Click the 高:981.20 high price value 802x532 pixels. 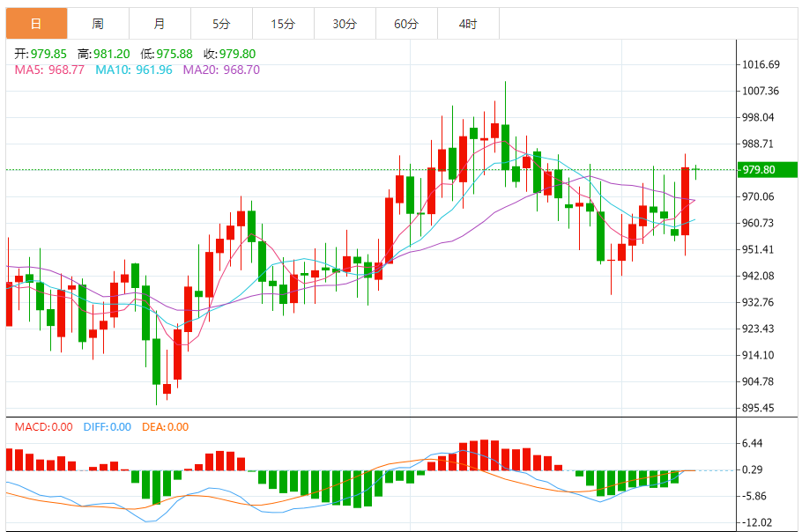pos(104,54)
